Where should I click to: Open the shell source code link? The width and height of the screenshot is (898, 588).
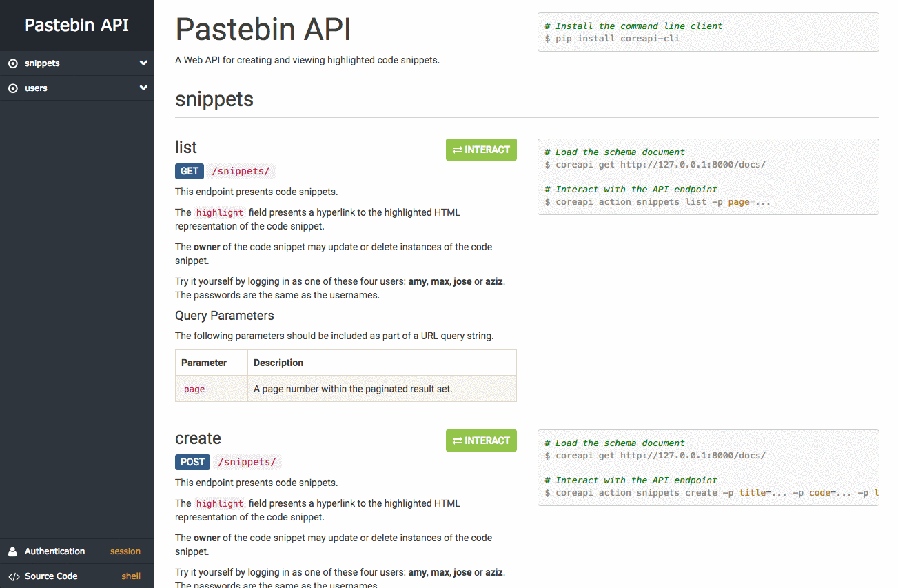point(131,576)
